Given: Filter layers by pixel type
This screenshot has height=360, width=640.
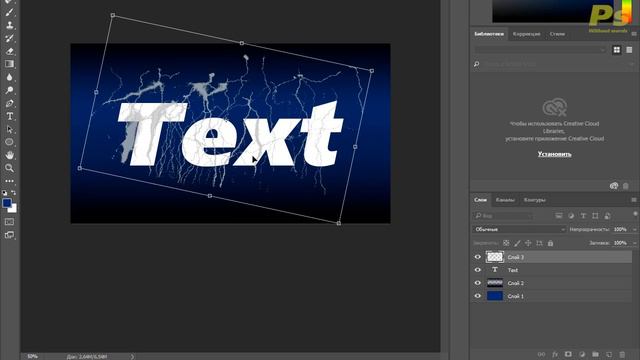Looking at the screenshot, I should pos(559,216).
